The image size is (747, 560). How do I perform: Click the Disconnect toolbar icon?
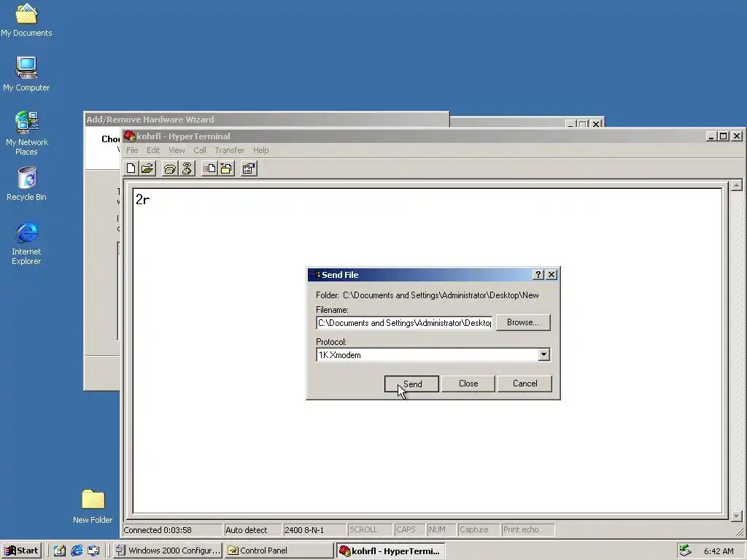click(187, 168)
